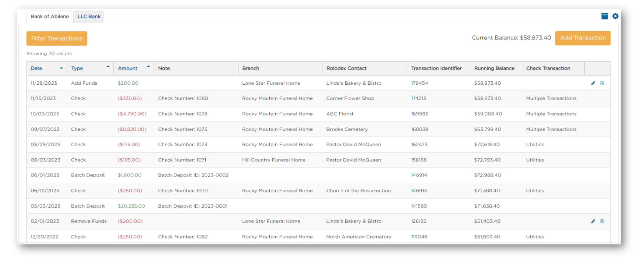Viewport: 644px width, 258px height.
Task: Click Add Transaction button
Action: coord(583,38)
